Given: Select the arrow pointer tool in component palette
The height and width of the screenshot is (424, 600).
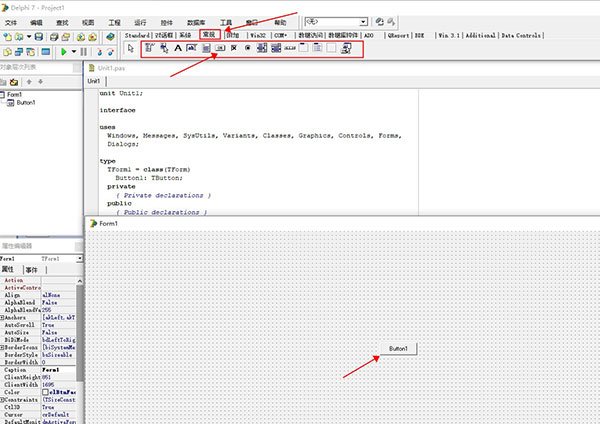Looking at the screenshot, I should pos(130,49).
